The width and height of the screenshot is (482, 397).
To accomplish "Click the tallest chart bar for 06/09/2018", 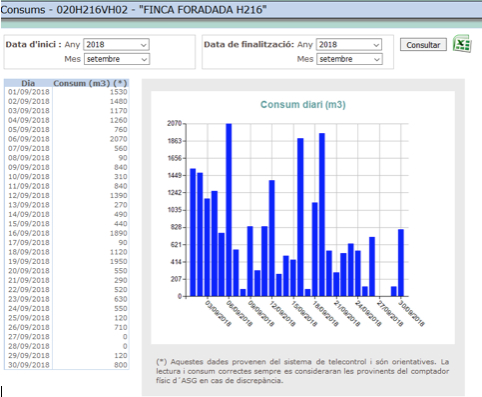I will [229, 210].
